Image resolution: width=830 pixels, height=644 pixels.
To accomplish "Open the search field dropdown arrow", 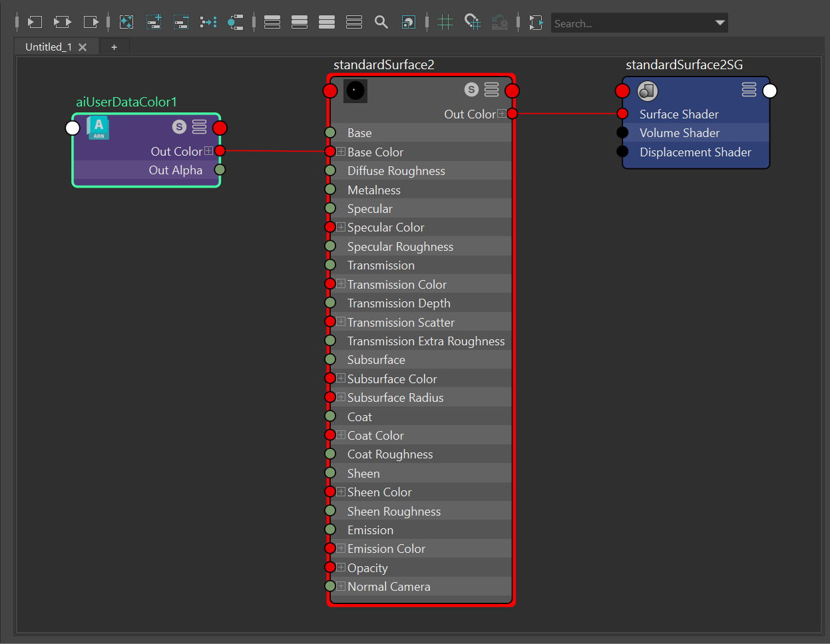I will [720, 23].
